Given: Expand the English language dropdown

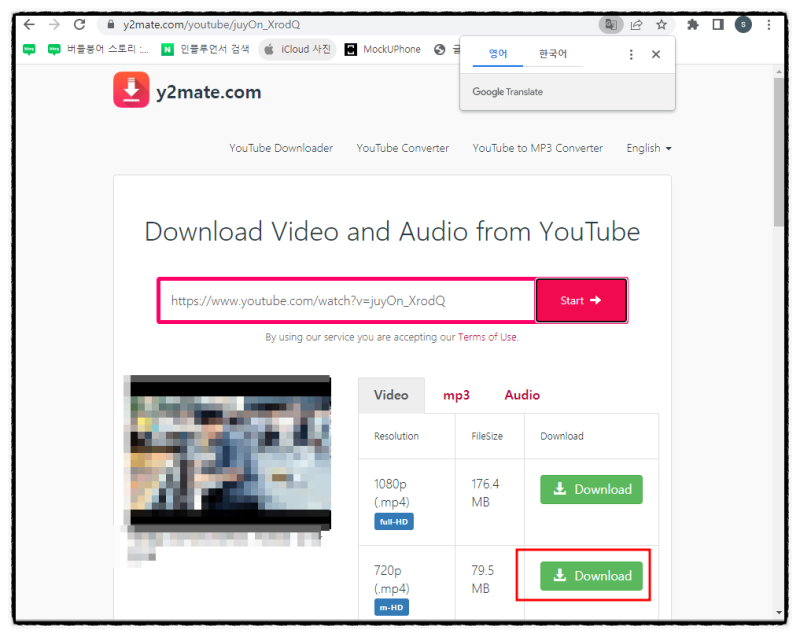Looking at the screenshot, I should 648,148.
